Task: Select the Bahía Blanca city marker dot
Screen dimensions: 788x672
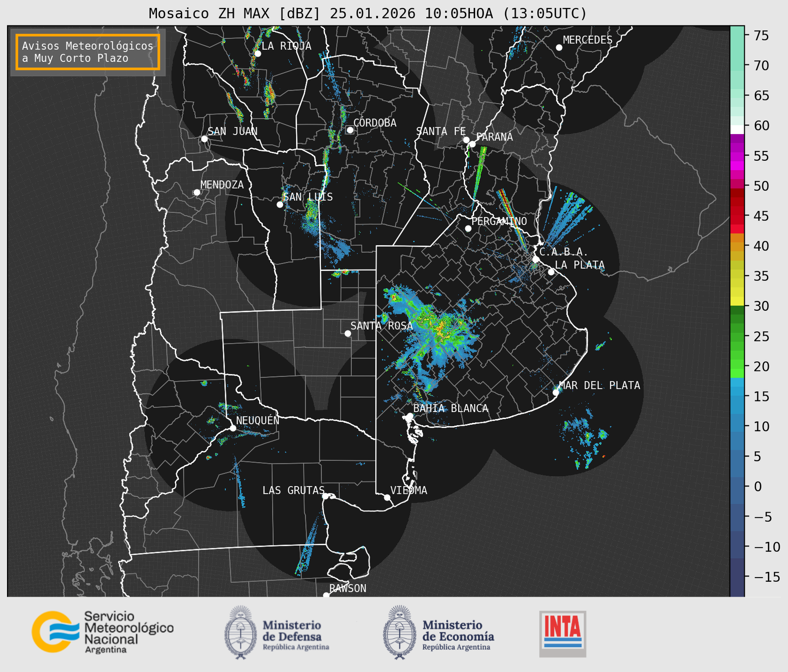Action: pos(410,416)
